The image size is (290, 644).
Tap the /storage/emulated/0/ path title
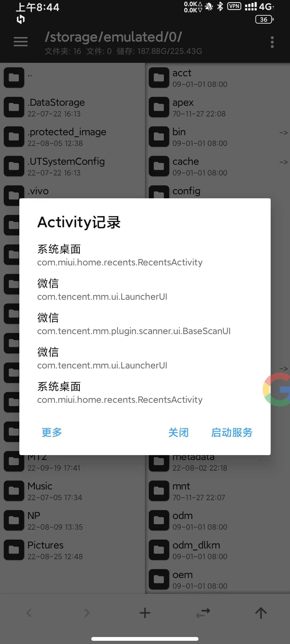113,37
